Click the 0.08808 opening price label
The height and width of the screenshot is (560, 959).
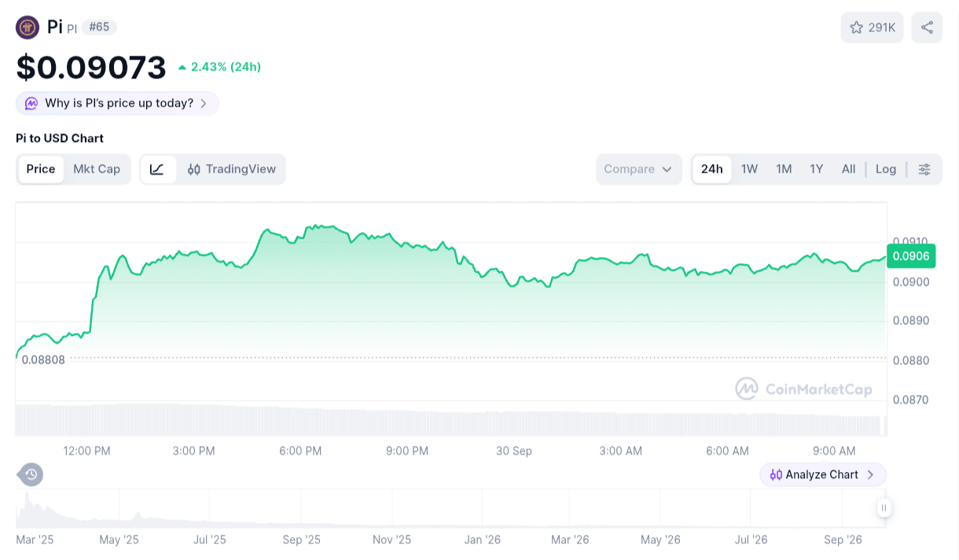pyautogui.click(x=43, y=359)
